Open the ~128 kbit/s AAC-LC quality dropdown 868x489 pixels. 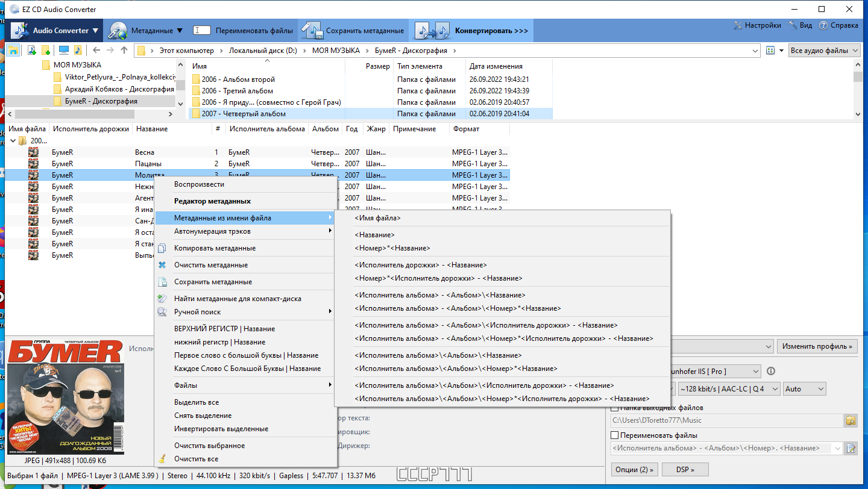pyautogui.click(x=729, y=389)
